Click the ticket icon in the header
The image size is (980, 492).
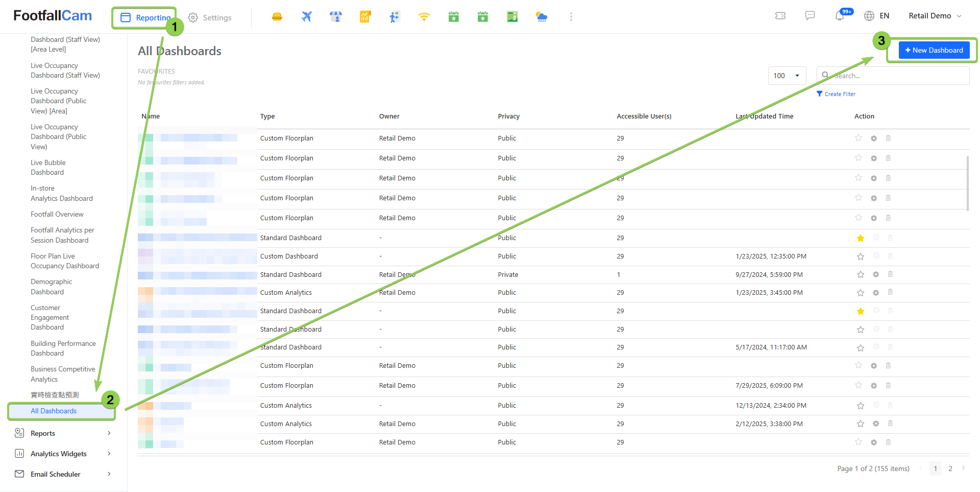click(780, 16)
